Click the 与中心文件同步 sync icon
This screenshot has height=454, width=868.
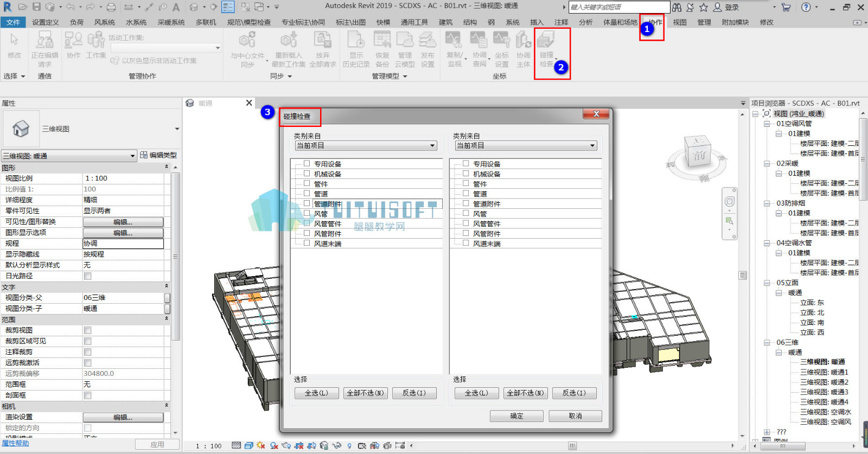click(247, 48)
